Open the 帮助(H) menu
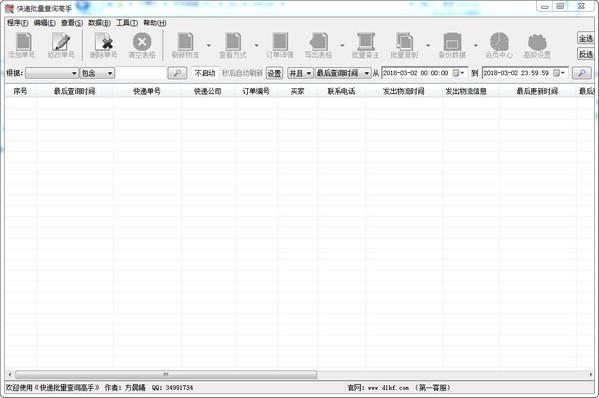Viewport: 599px width, 398px height. [155, 23]
